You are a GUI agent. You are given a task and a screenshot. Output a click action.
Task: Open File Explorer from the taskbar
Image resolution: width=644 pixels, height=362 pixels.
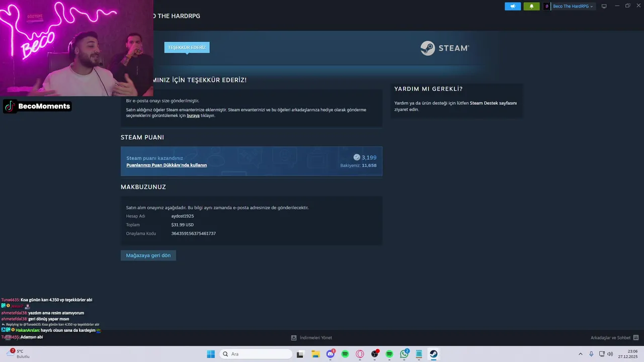pyautogui.click(x=315, y=354)
